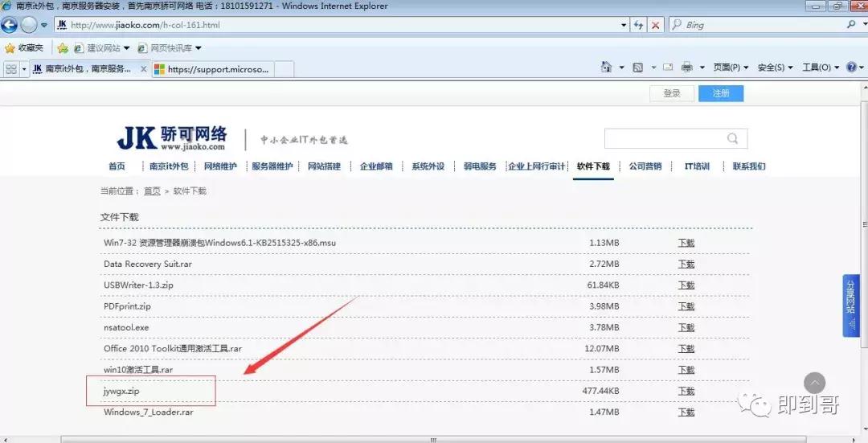Viewport: 868px width, 443px height.
Task: Open the 页面(P) menu
Action: tap(731, 68)
